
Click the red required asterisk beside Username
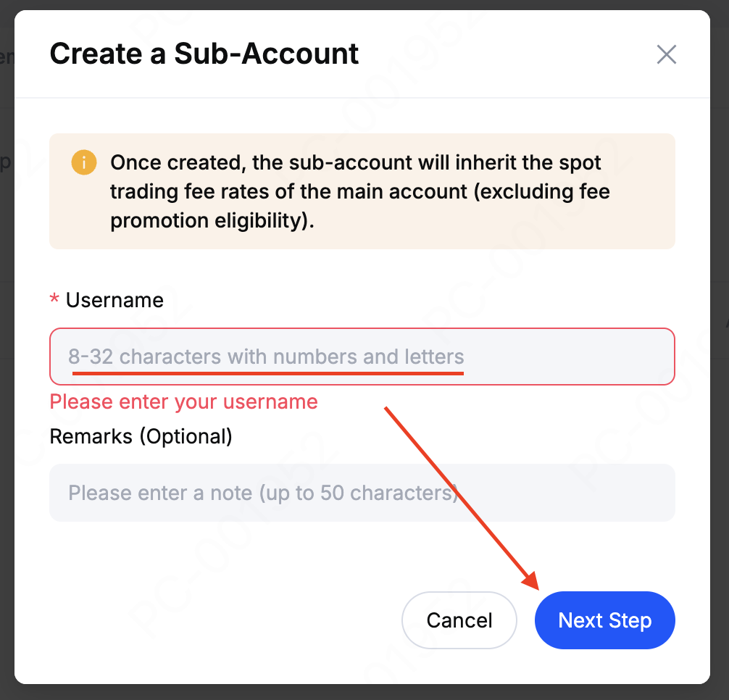[x=54, y=300]
